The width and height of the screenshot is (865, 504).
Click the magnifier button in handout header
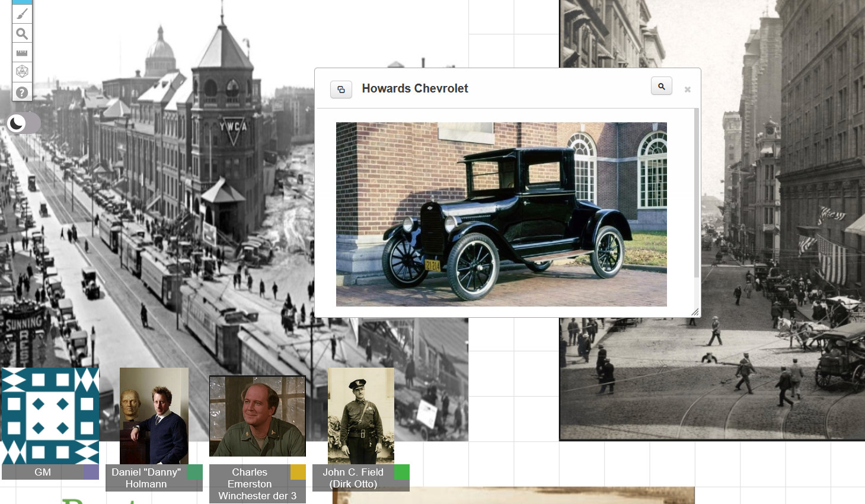click(661, 86)
